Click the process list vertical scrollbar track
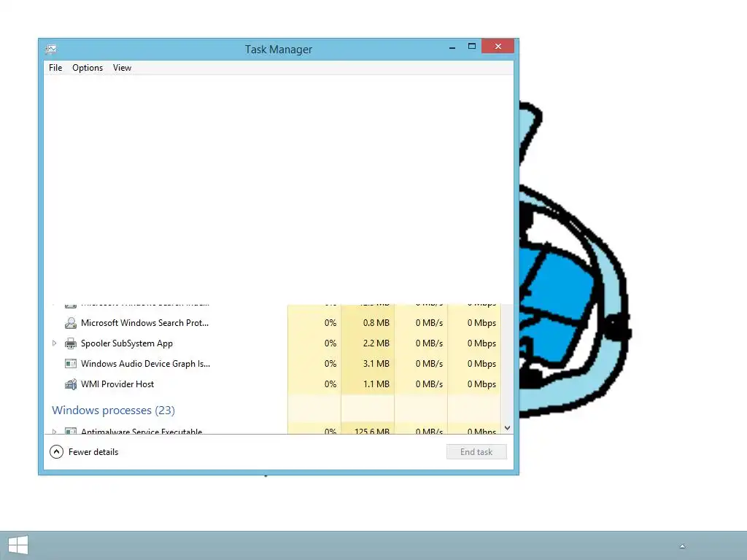 click(x=508, y=362)
